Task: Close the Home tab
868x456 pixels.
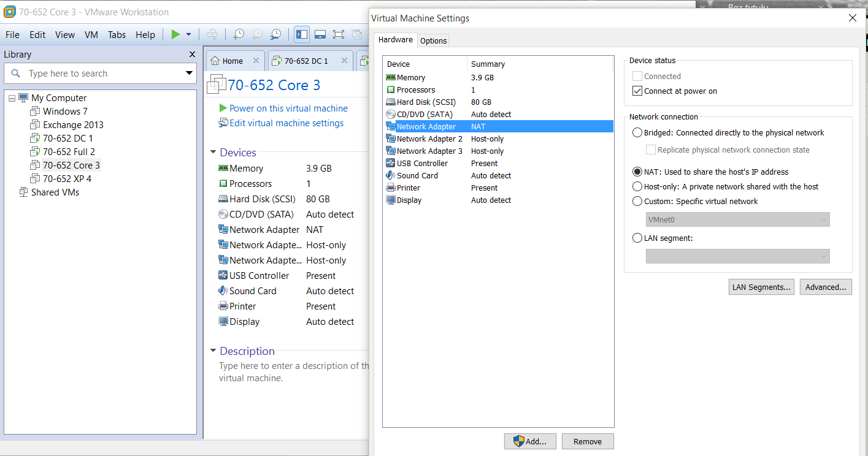Action: pyautogui.click(x=256, y=61)
